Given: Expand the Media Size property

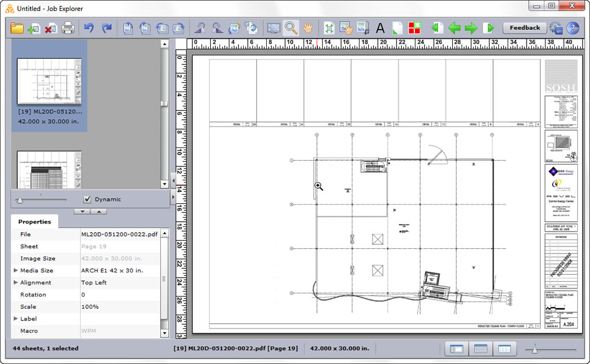Looking at the screenshot, I should [x=16, y=270].
